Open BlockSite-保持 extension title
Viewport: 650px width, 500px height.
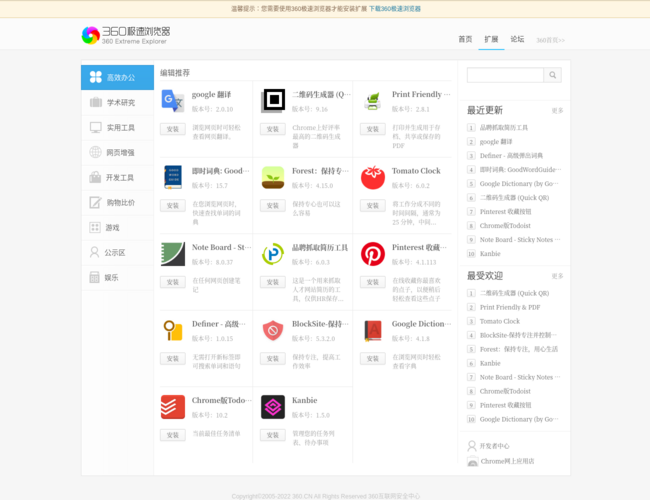320,324
